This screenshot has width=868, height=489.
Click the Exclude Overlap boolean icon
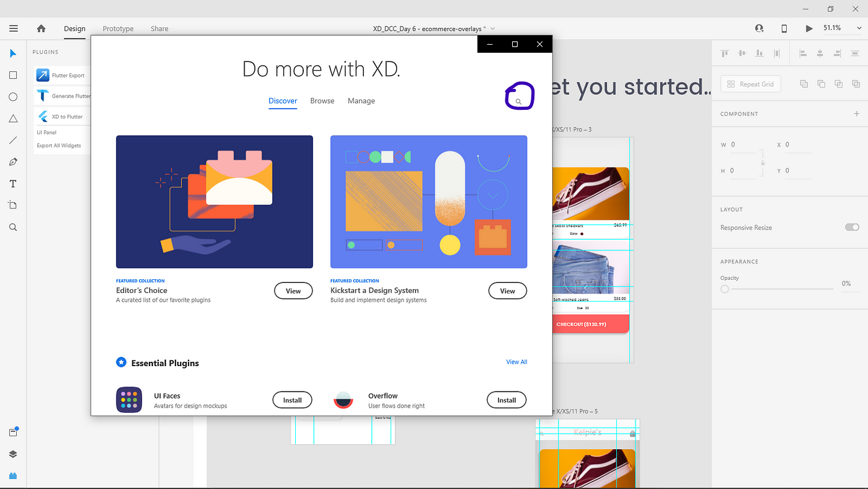pyautogui.click(x=856, y=84)
